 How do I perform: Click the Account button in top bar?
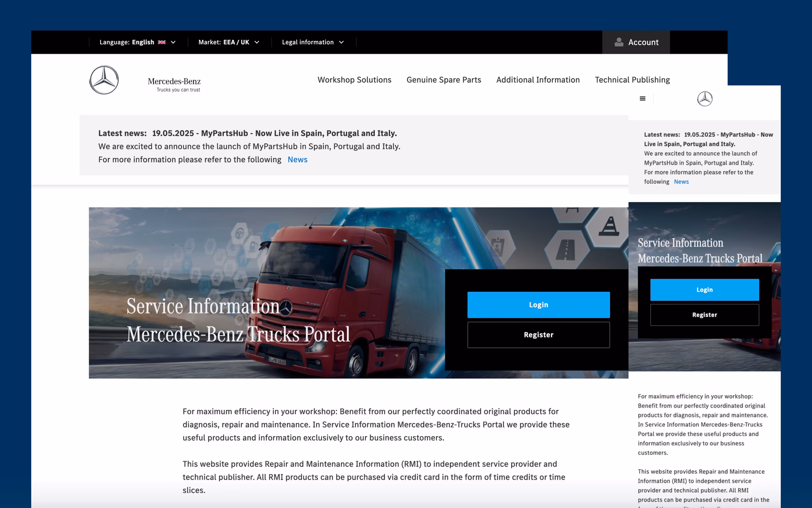tap(636, 42)
